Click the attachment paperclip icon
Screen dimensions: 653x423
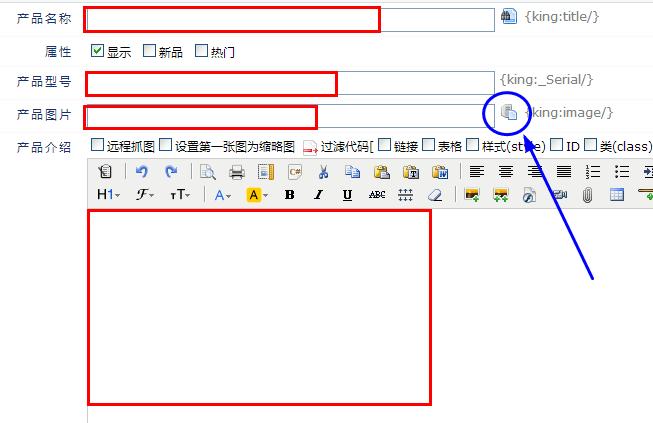click(x=587, y=195)
